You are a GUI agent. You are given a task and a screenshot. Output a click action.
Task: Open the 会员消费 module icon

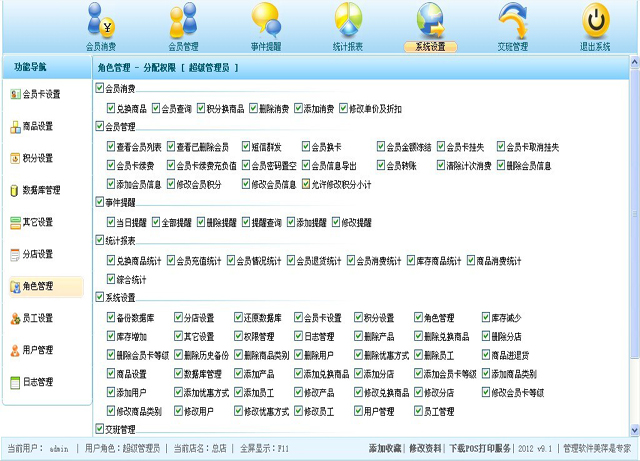(101, 20)
